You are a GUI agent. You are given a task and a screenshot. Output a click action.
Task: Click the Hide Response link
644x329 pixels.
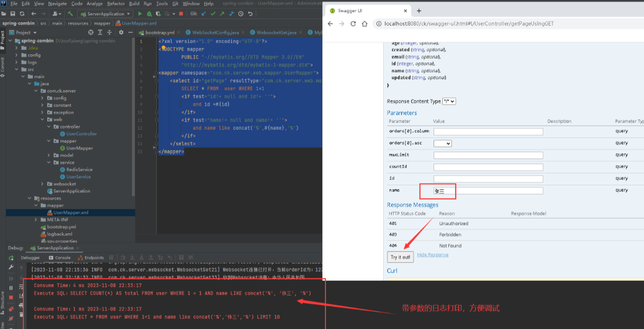click(x=433, y=255)
